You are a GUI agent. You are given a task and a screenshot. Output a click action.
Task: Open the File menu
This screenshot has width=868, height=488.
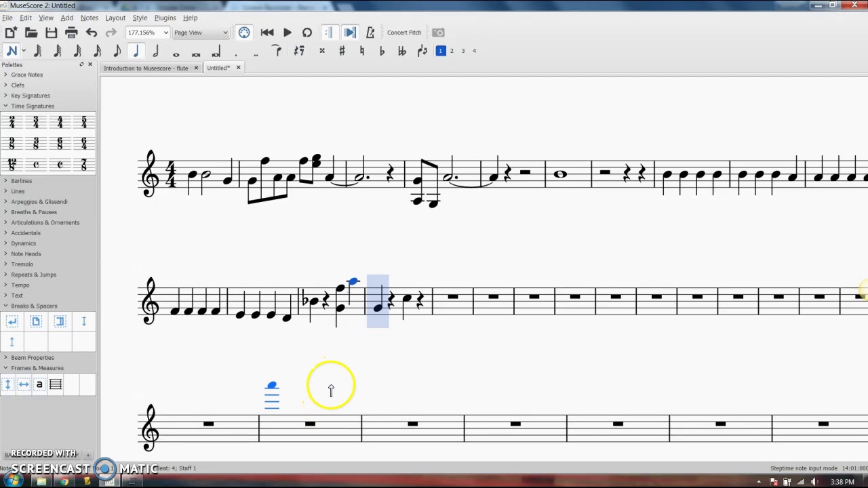(7, 18)
